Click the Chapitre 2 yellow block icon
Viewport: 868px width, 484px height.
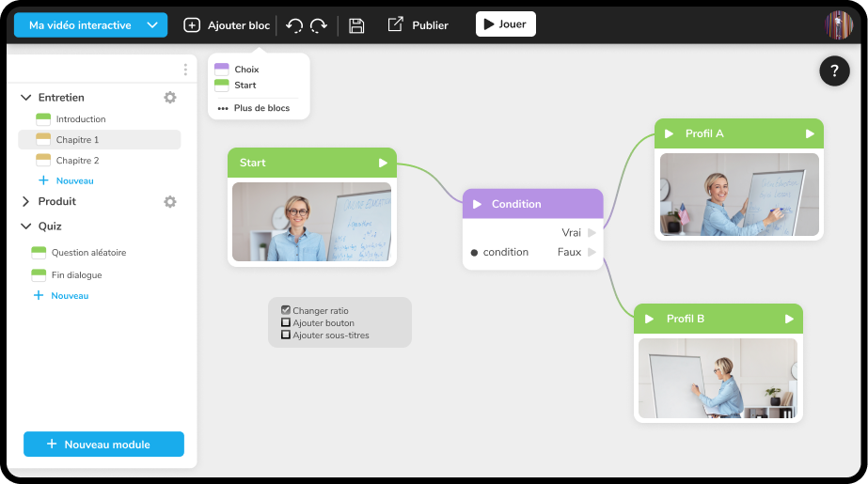[43, 161]
